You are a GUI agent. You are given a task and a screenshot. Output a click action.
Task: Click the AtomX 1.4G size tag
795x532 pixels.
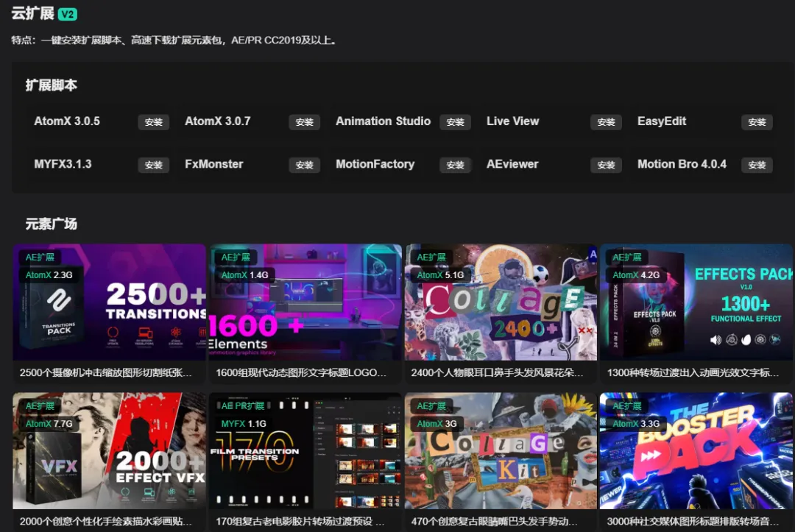point(244,275)
